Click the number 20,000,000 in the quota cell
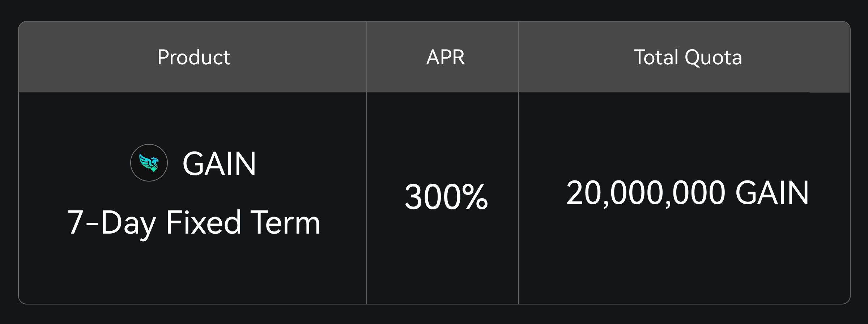868x324 pixels. point(646,193)
